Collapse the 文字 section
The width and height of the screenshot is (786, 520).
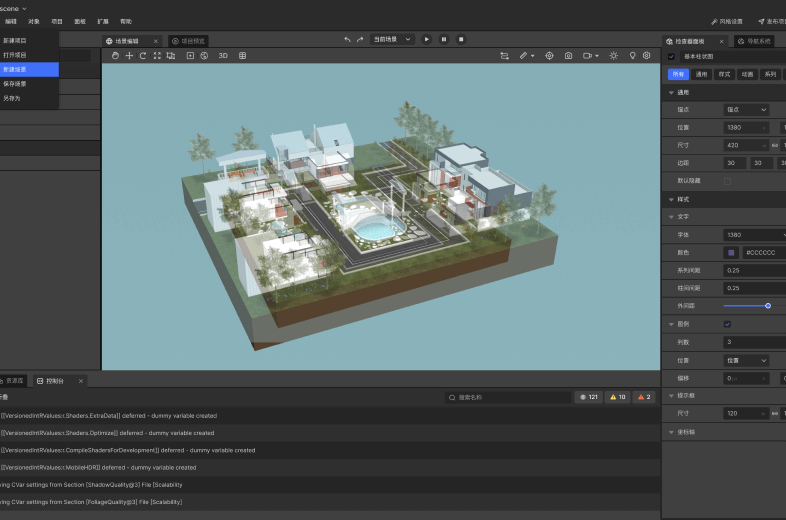671,216
